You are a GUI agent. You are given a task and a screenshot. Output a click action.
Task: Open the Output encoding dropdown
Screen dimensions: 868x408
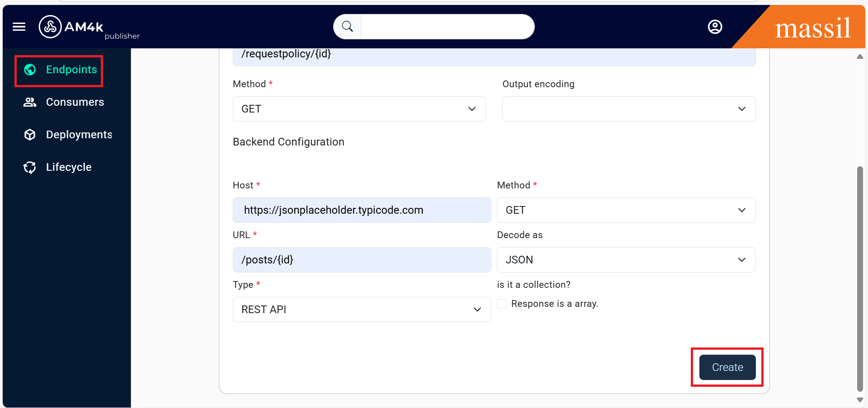pyautogui.click(x=628, y=109)
